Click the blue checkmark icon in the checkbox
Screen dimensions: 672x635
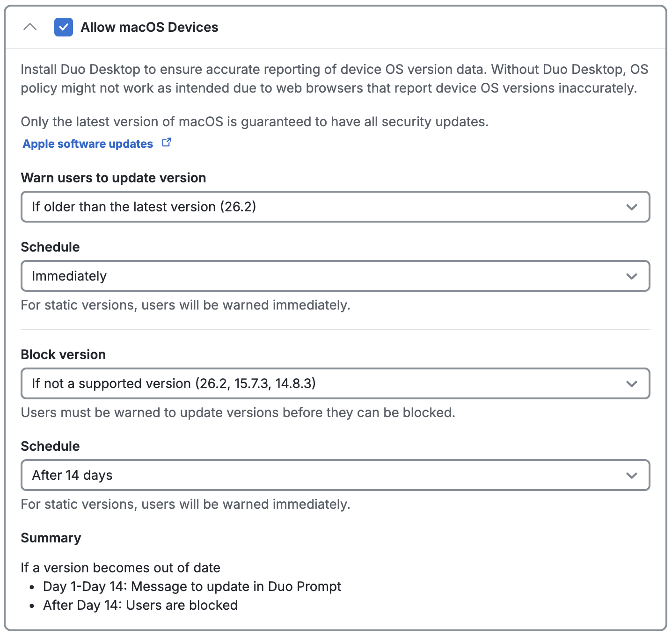coord(63,28)
